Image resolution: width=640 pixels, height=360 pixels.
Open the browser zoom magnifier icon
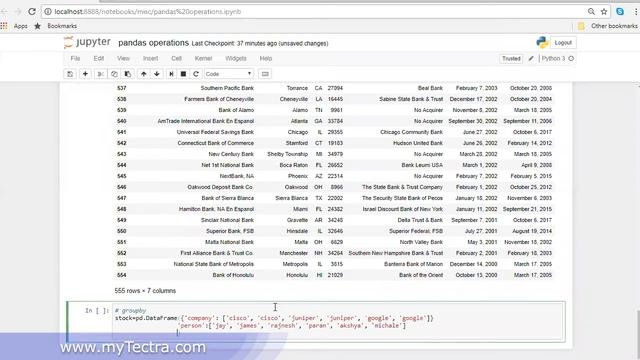pyautogui.click(x=591, y=11)
